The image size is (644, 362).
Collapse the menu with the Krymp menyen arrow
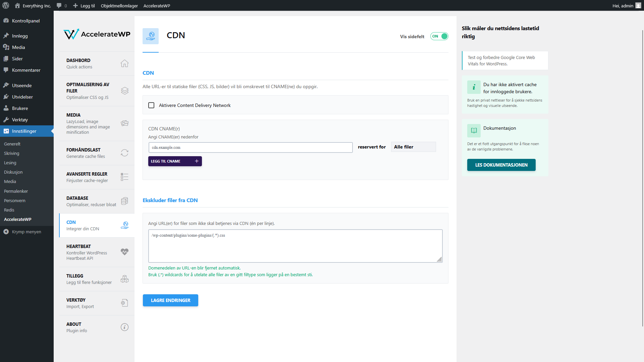tap(6, 231)
